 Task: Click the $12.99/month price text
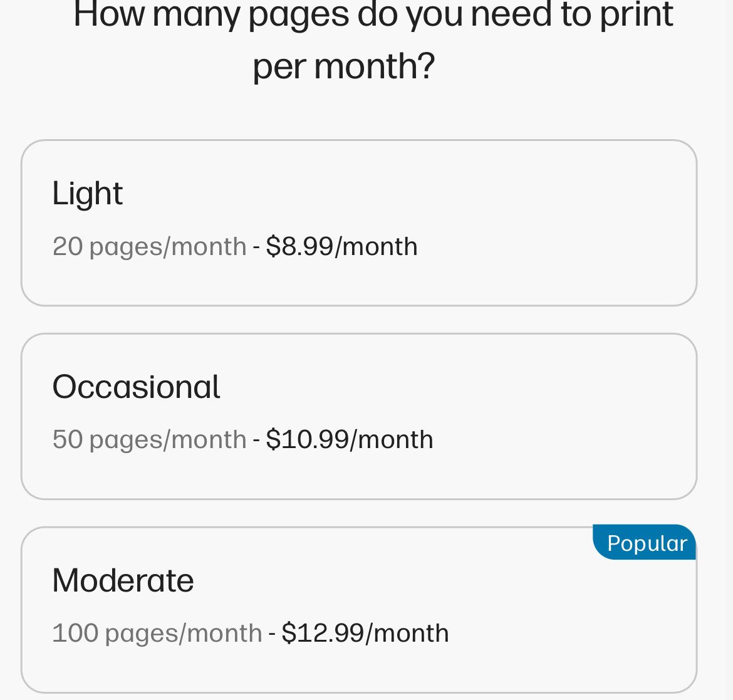point(366,633)
